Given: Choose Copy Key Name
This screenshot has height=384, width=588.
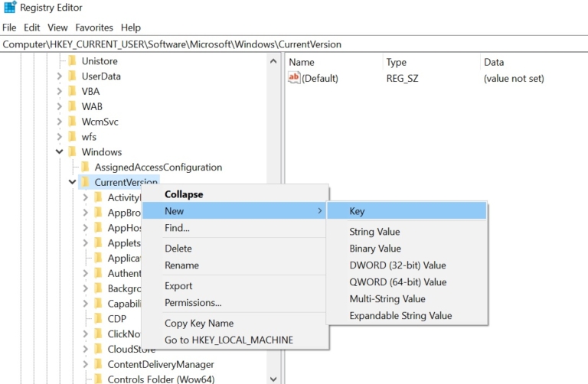Looking at the screenshot, I should coord(236,323).
